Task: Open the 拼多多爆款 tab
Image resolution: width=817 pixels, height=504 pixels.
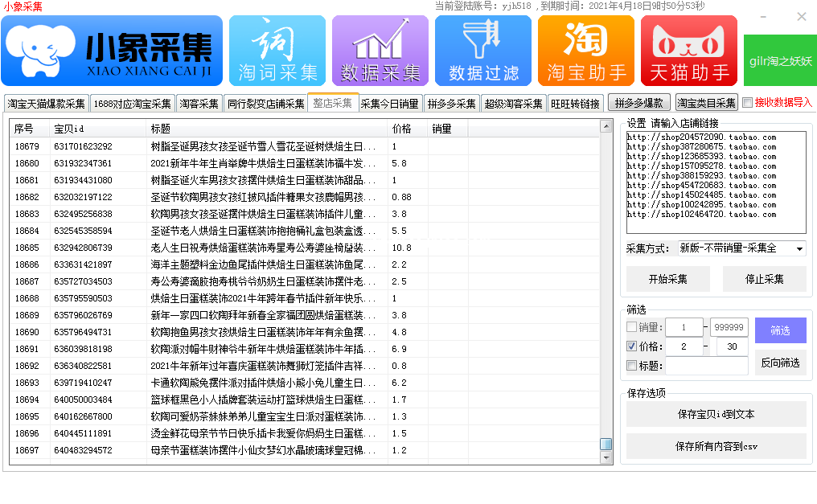Action: click(x=638, y=103)
